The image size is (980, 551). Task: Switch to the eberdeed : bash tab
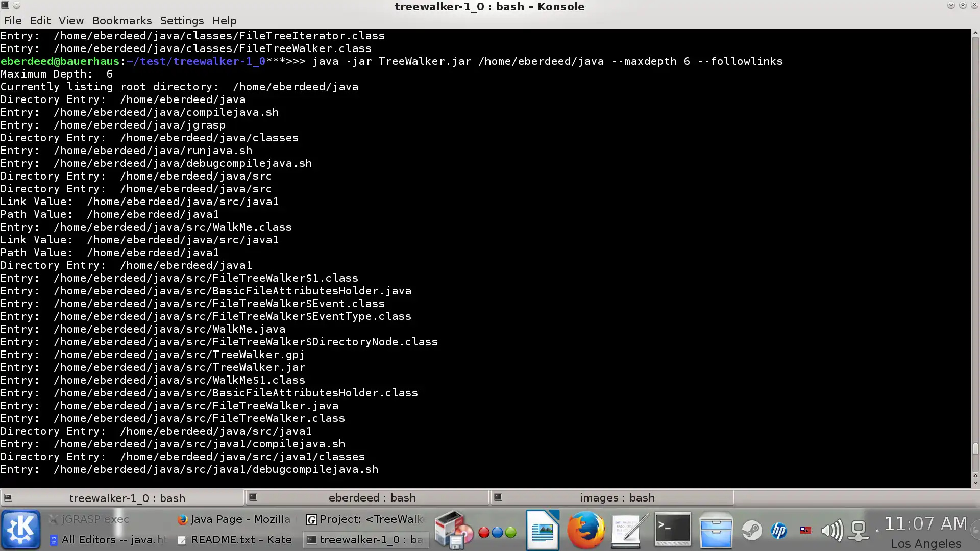(372, 497)
